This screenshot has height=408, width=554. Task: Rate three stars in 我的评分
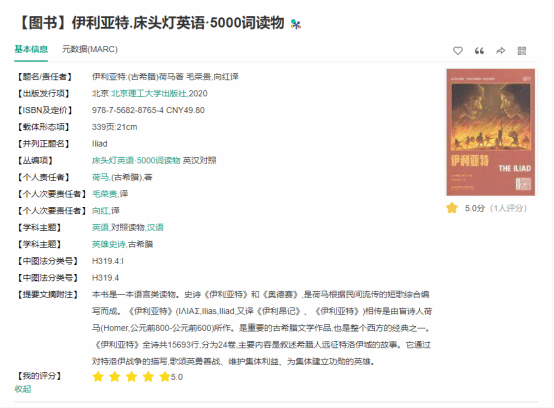coord(131,377)
